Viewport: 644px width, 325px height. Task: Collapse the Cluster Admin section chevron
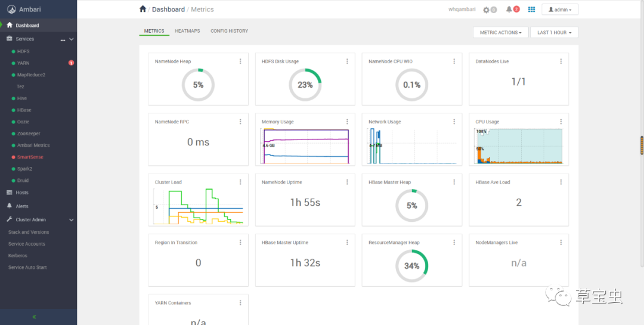point(72,220)
